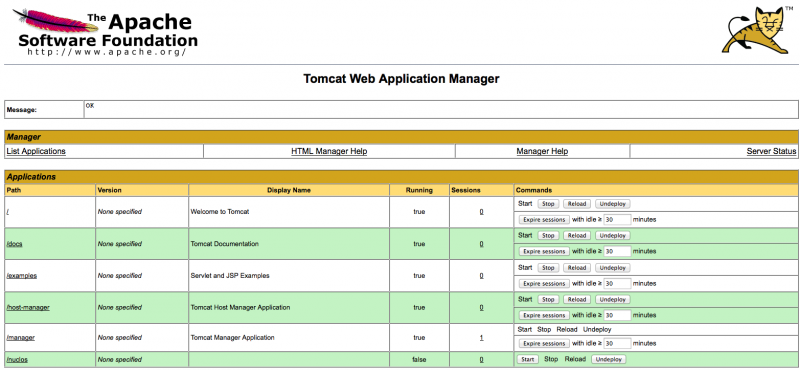Click the 'Tomcat Documentation' display name
Viewport: 800px width, 370px height.
pyautogui.click(x=224, y=244)
